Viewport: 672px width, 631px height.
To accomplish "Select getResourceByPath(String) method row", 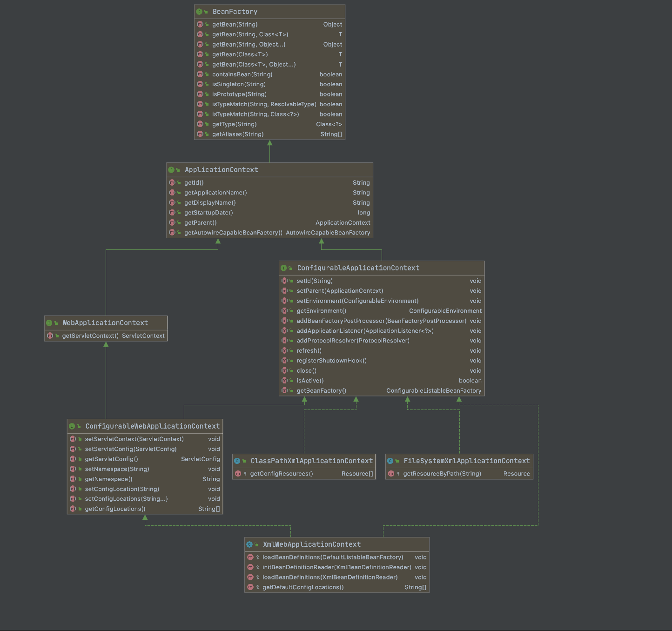I will coord(442,474).
